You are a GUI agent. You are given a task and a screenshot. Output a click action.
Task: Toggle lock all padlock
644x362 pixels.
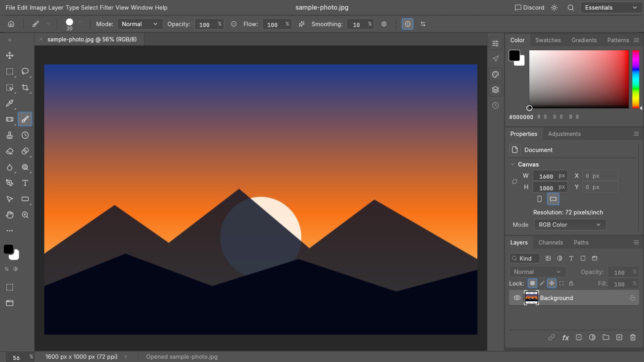coord(571,283)
